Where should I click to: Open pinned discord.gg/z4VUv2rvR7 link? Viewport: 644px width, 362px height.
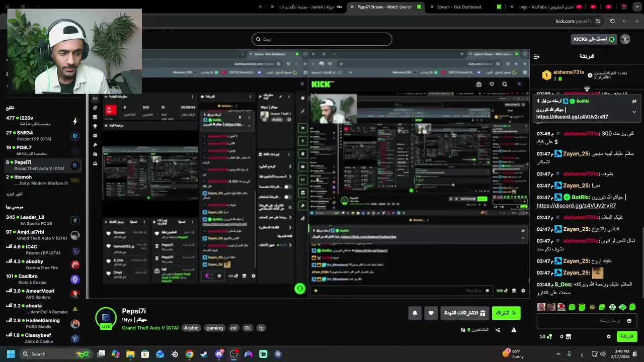point(572,117)
